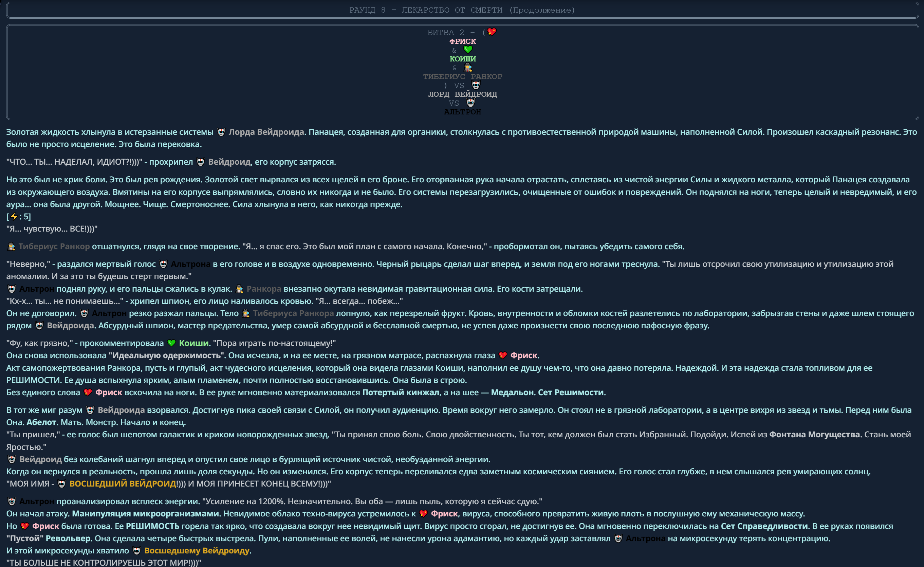
Task: Click the mask icon above ЛОРД ВЕЙДРОИД header
Action: coord(476,85)
